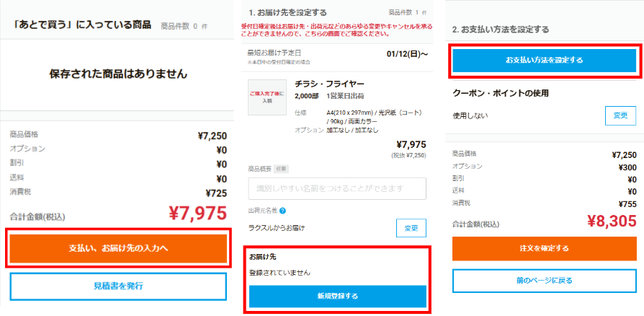The height and width of the screenshot is (316, 644).
Task: Click the クーポン・ポイントの使用 heading
Action: point(506,93)
